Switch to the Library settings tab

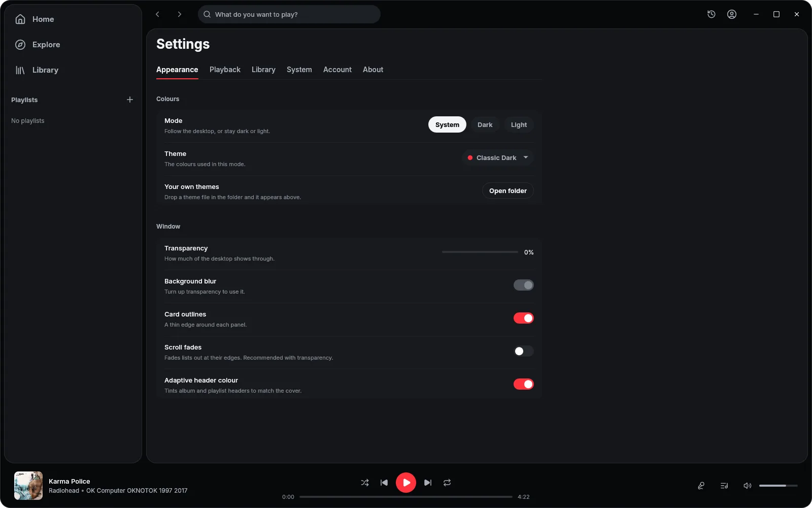pos(263,70)
